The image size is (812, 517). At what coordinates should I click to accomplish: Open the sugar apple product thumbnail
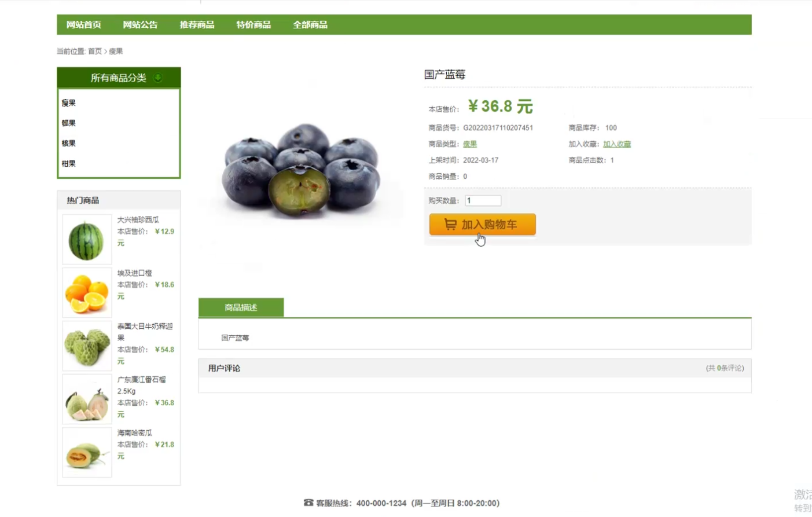87,346
